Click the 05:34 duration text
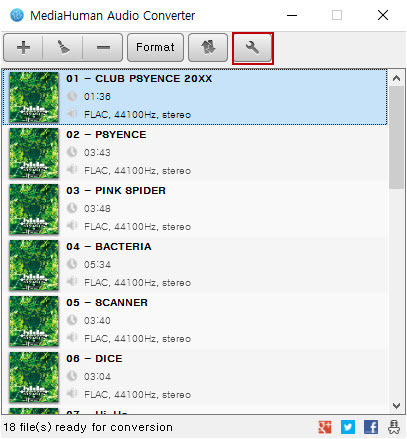This screenshot has width=407, height=439. coord(97,265)
